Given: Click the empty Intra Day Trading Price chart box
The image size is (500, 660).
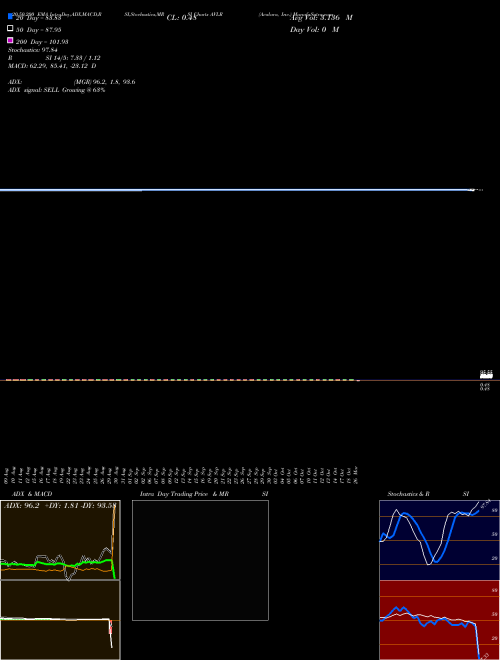Looking at the screenshot, I should coord(200,560).
